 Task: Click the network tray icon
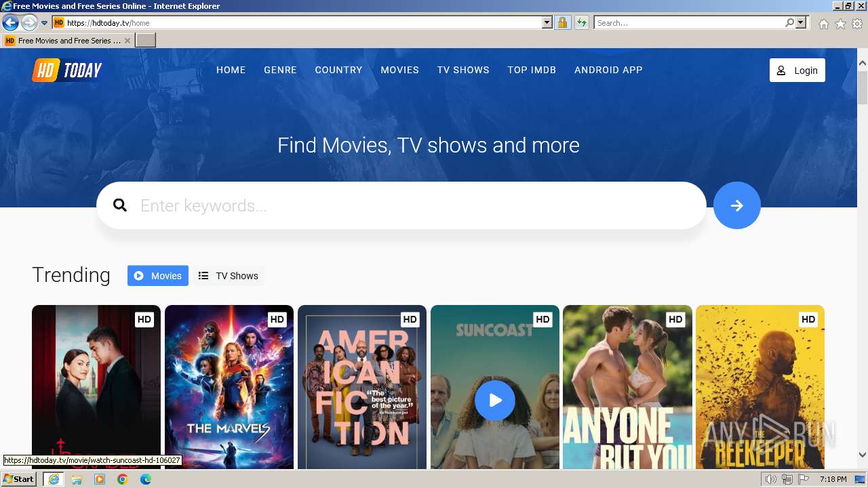pyautogui.click(x=787, y=479)
